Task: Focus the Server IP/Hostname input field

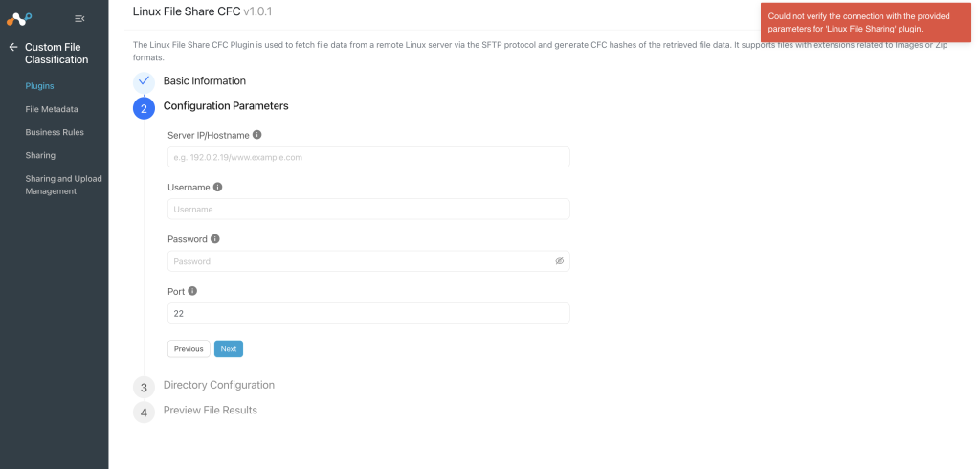Action: click(368, 157)
